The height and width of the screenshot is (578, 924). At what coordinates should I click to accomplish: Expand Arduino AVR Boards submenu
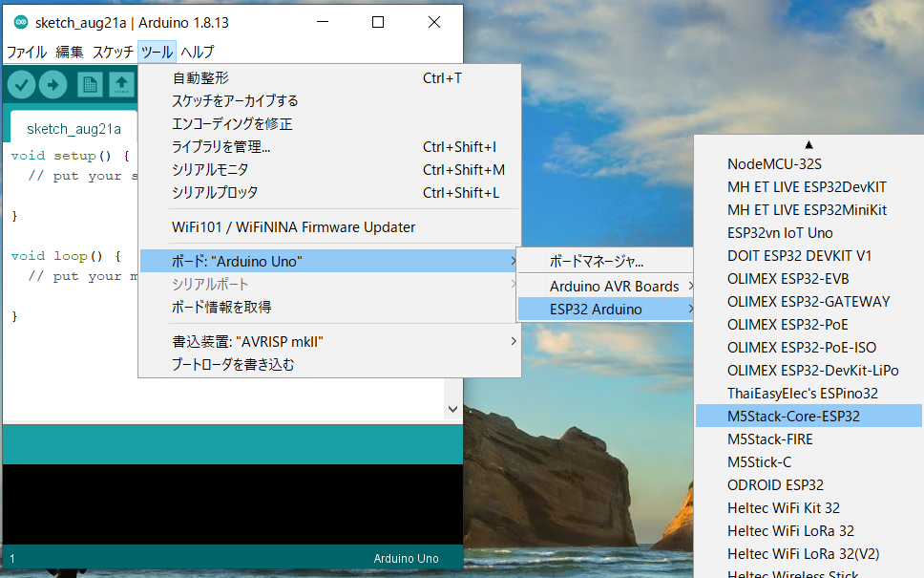click(x=605, y=286)
